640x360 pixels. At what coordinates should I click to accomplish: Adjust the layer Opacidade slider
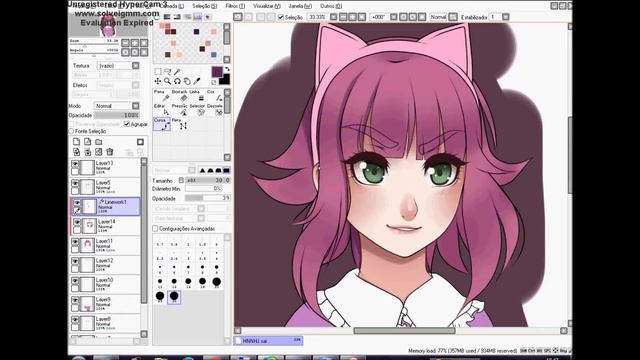(x=117, y=116)
